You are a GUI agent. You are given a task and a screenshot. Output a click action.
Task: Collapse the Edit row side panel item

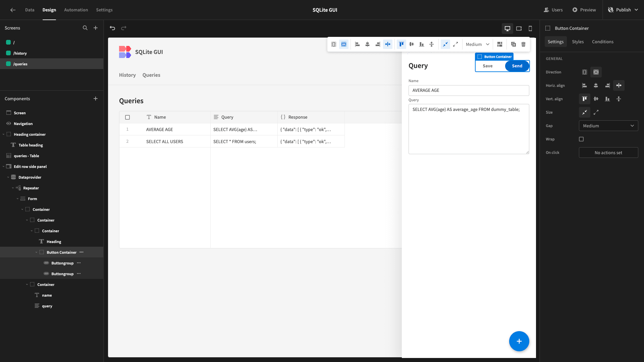pyautogui.click(x=3, y=167)
